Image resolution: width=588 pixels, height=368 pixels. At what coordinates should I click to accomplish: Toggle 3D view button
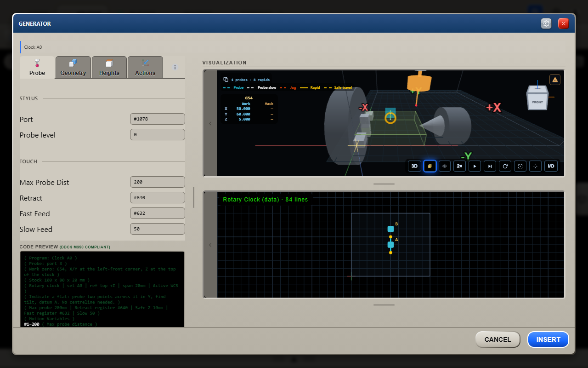[x=414, y=166]
